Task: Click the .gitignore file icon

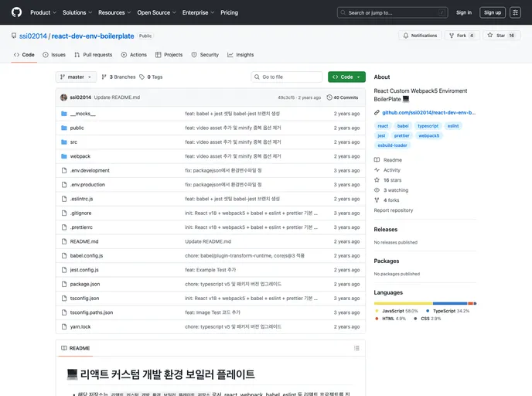Action: point(64,213)
